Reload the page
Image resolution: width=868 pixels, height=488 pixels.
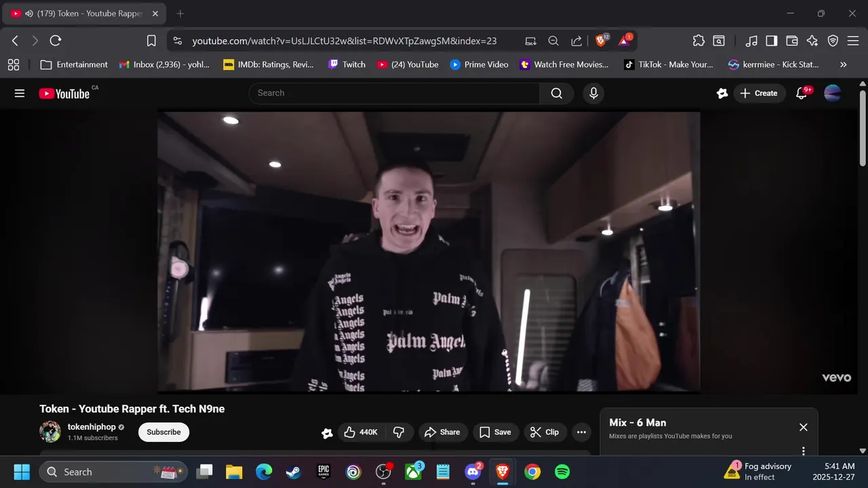click(x=56, y=41)
